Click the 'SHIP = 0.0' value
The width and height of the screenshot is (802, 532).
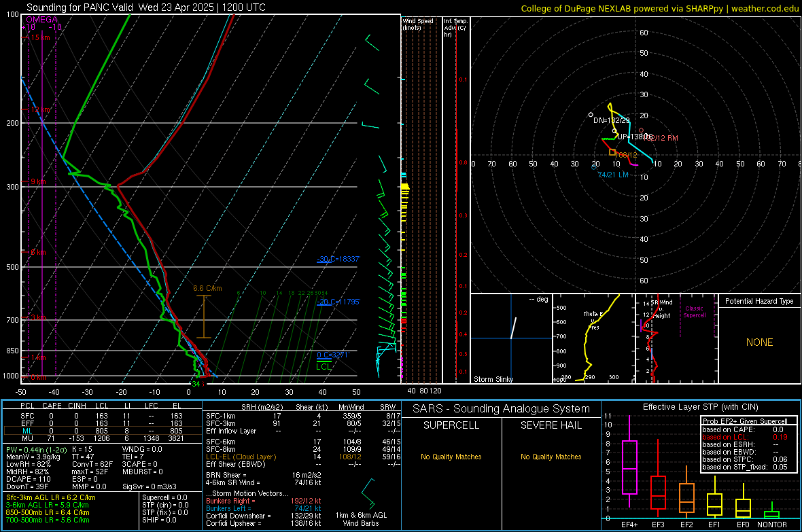[159, 520]
